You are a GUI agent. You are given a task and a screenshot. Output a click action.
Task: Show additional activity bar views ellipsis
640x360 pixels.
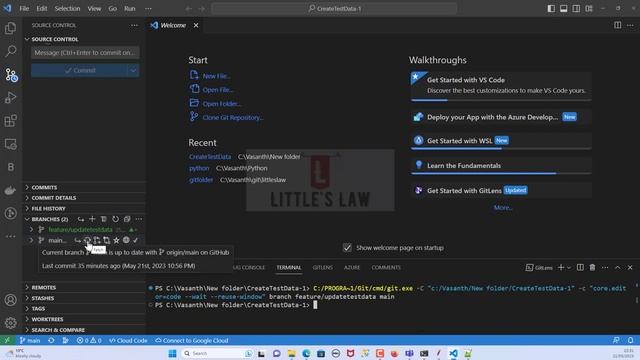click(x=11, y=236)
